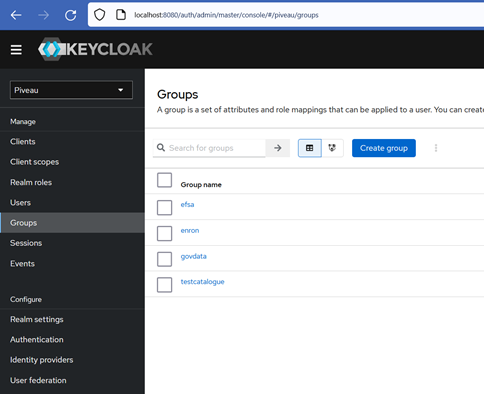This screenshot has height=394, width=484.
Task: Switch to tree view icon
Action: point(332,148)
